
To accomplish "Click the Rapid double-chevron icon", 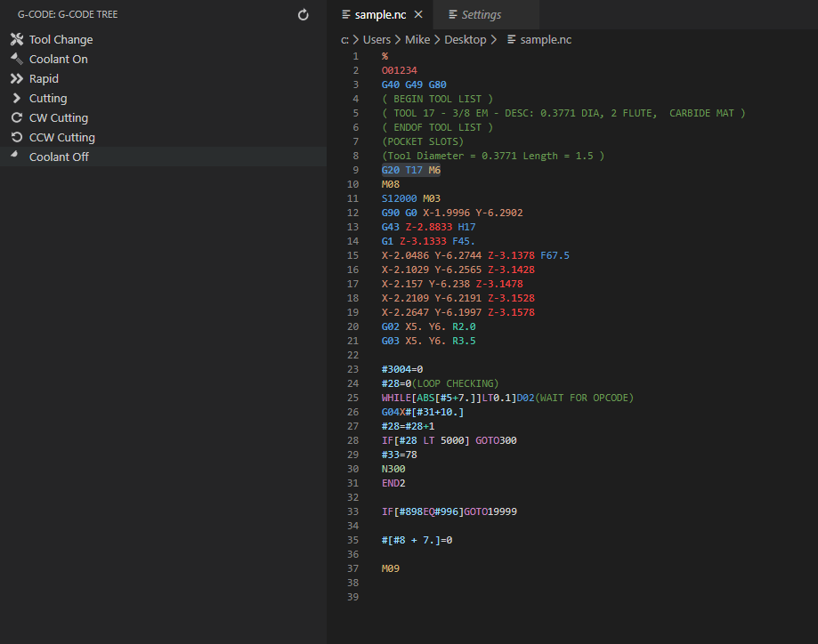I will click(x=16, y=78).
